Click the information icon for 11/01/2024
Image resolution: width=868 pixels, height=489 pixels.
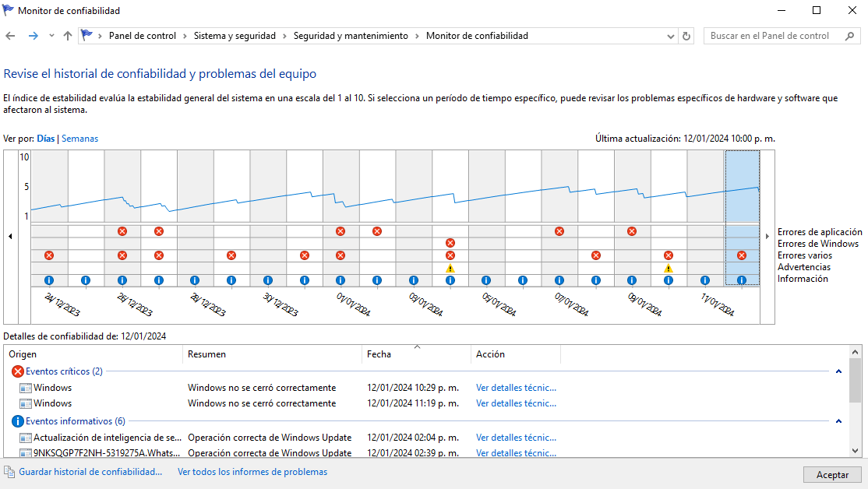point(704,280)
